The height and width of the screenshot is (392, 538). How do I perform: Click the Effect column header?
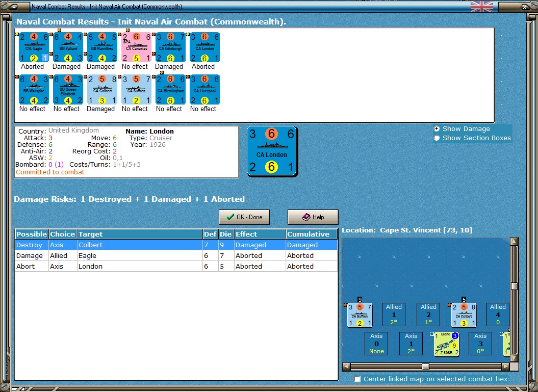(260, 234)
